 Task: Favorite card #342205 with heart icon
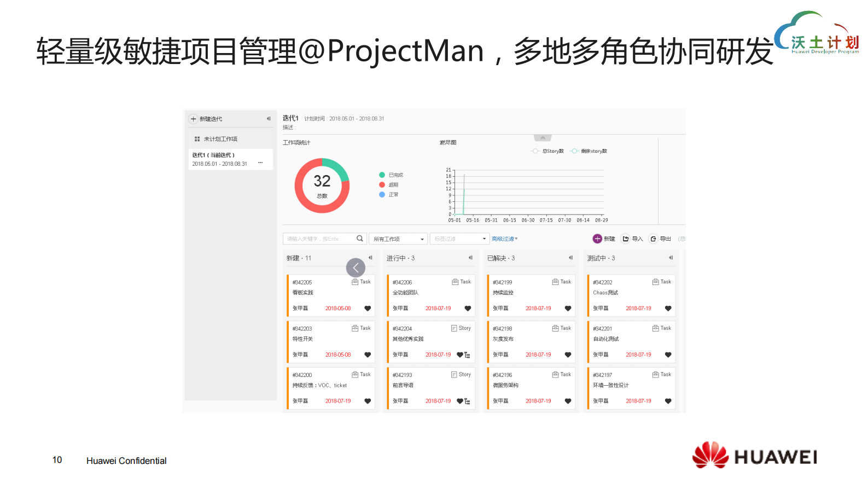tap(368, 309)
